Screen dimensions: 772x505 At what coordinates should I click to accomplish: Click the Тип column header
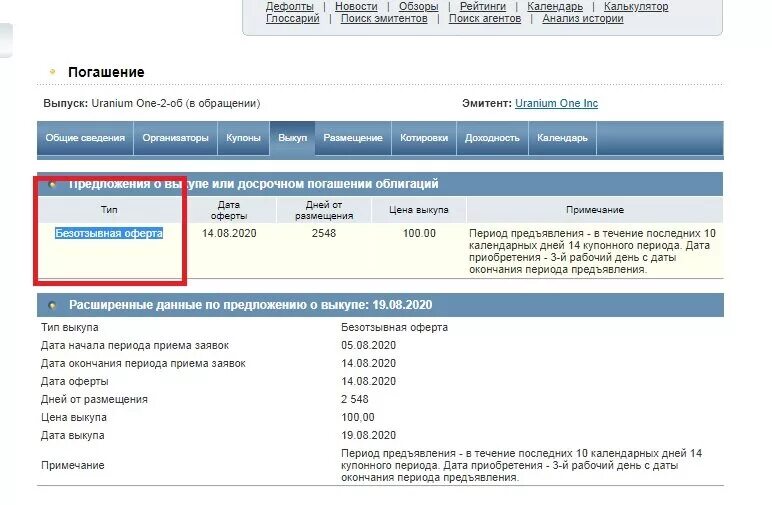click(109, 210)
